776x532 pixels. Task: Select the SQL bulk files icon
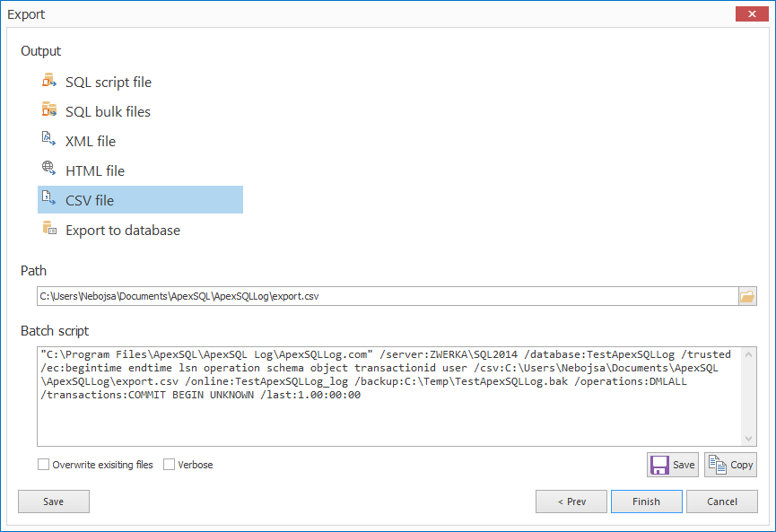click(x=49, y=110)
